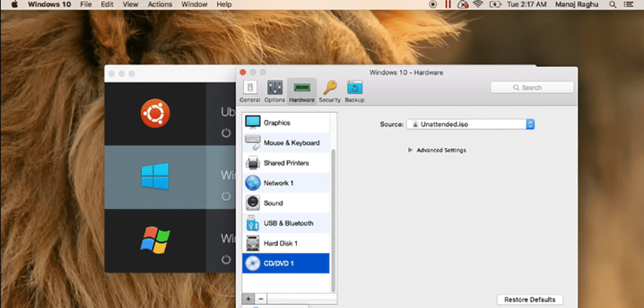
Task: Click the Tue 2:17 AM clock
Action: point(526,5)
